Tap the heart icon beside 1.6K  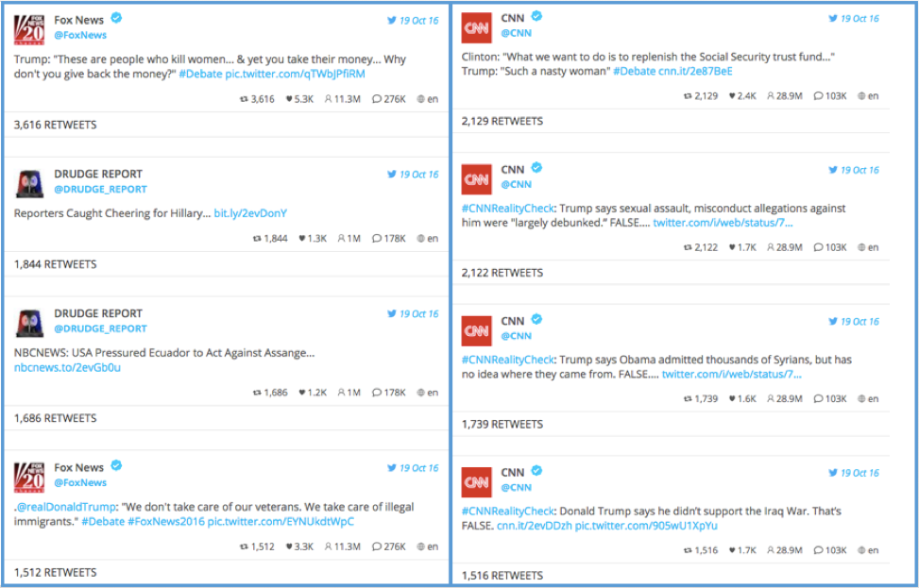point(732,399)
